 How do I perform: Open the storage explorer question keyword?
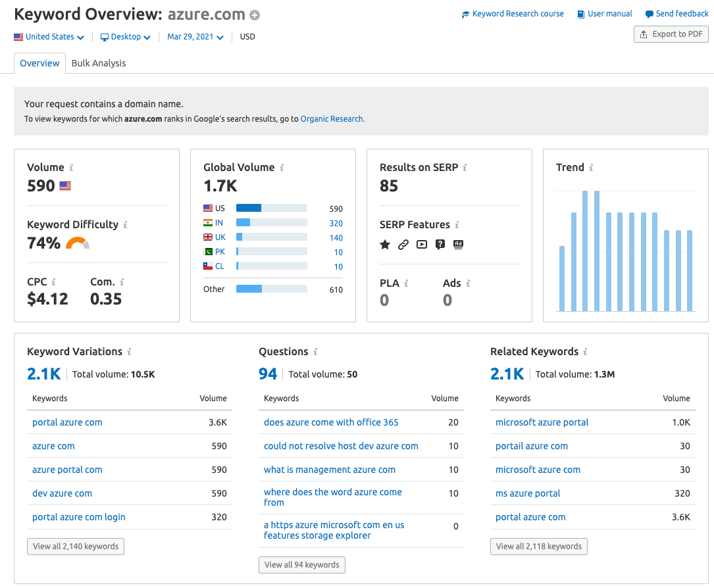pos(334,531)
